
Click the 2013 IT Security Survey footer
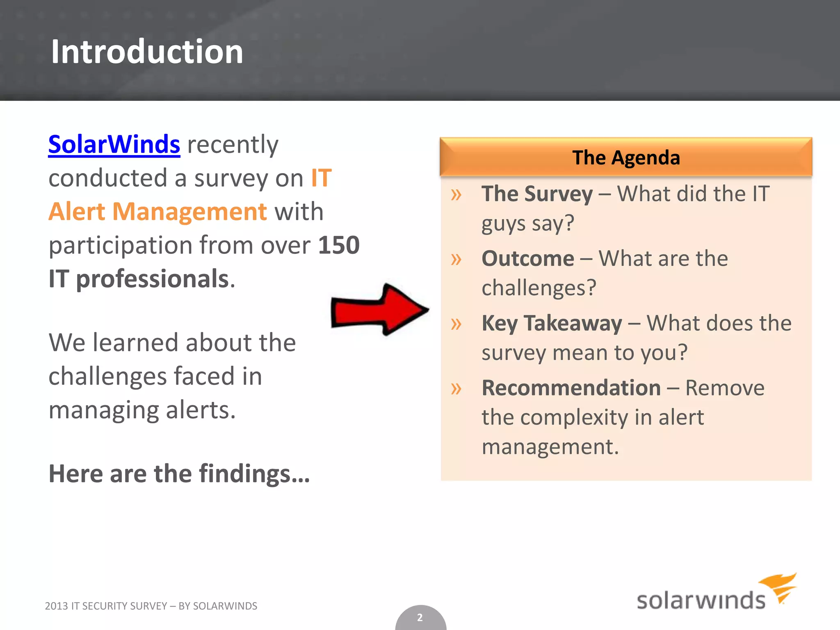[151, 606]
